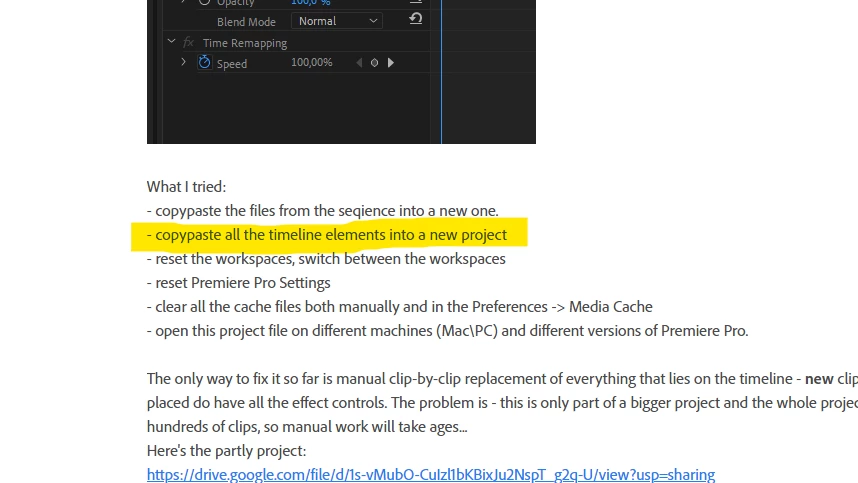Click the line about copypasting files from the sequence
This screenshot has height=483, width=858.
[x=322, y=211]
